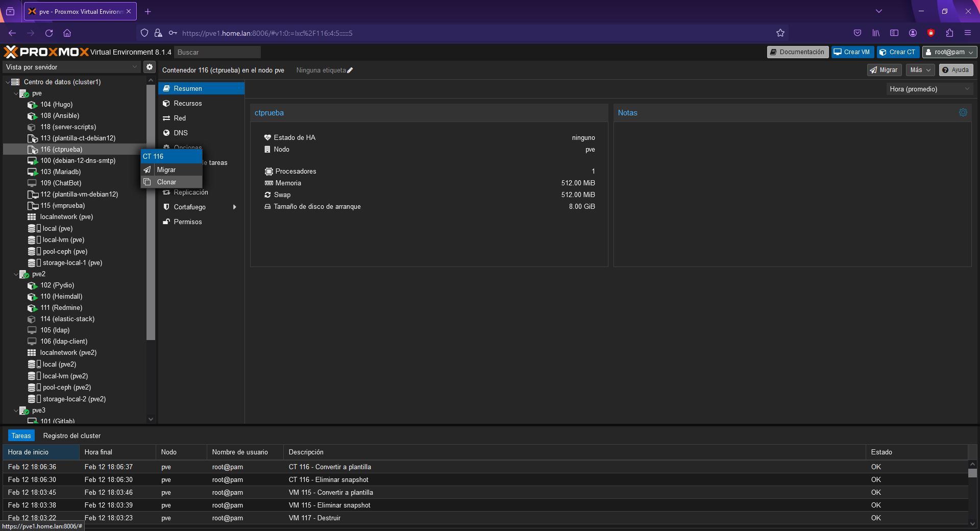Click the Firefox account icon

pos(913,33)
